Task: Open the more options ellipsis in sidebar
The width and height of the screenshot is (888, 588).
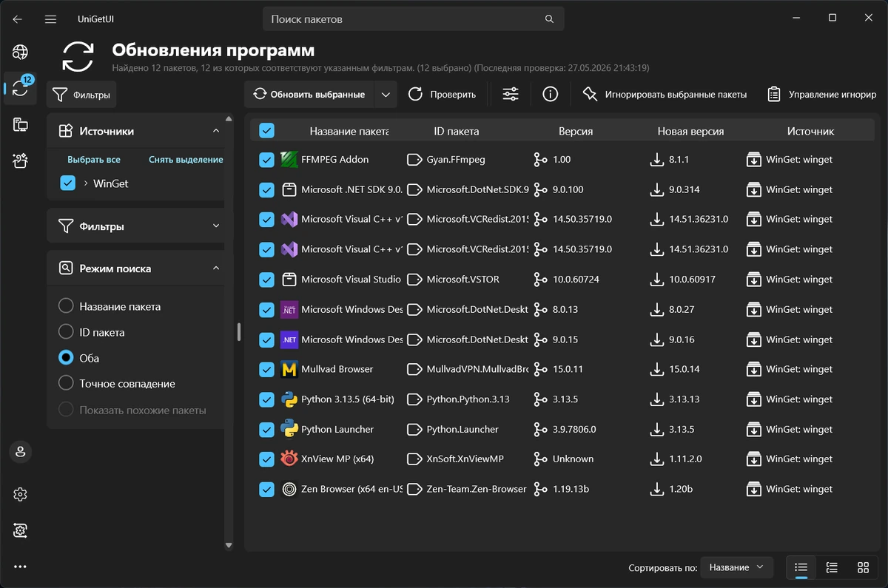Action: (x=20, y=567)
